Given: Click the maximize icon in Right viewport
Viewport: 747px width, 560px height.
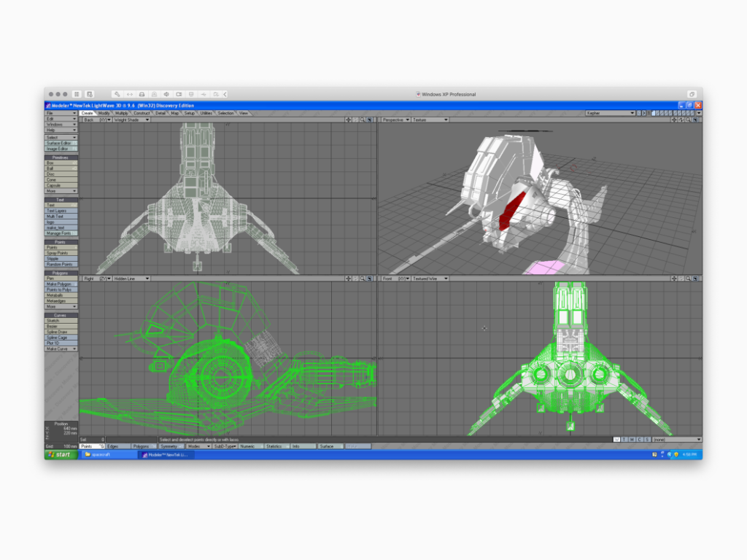Looking at the screenshot, I should [370, 279].
